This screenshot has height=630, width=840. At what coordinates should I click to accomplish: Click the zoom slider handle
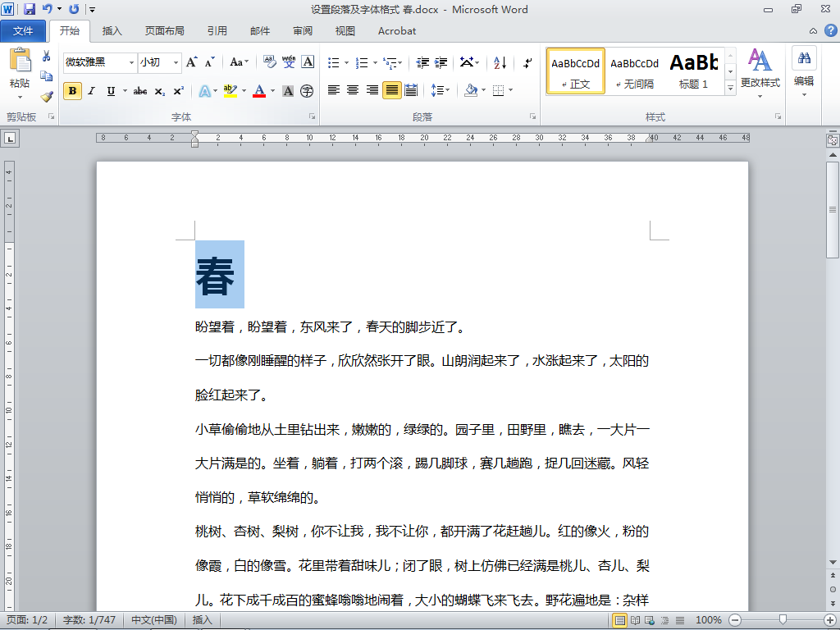[783, 620]
